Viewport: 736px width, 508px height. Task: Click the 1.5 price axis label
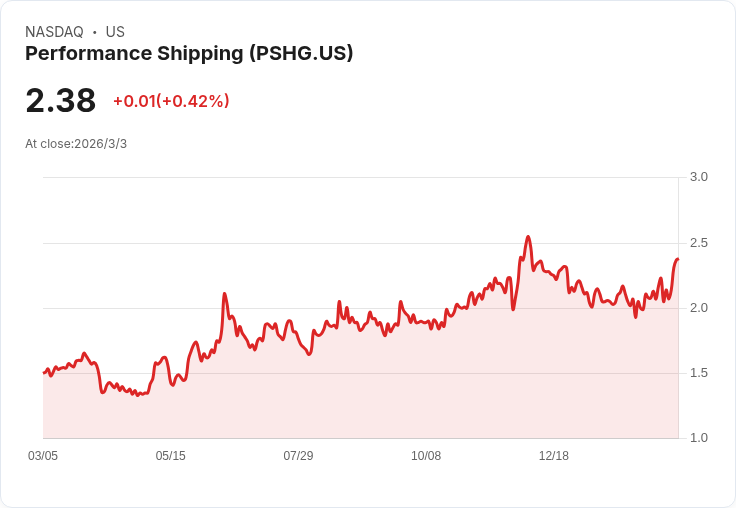(699, 373)
